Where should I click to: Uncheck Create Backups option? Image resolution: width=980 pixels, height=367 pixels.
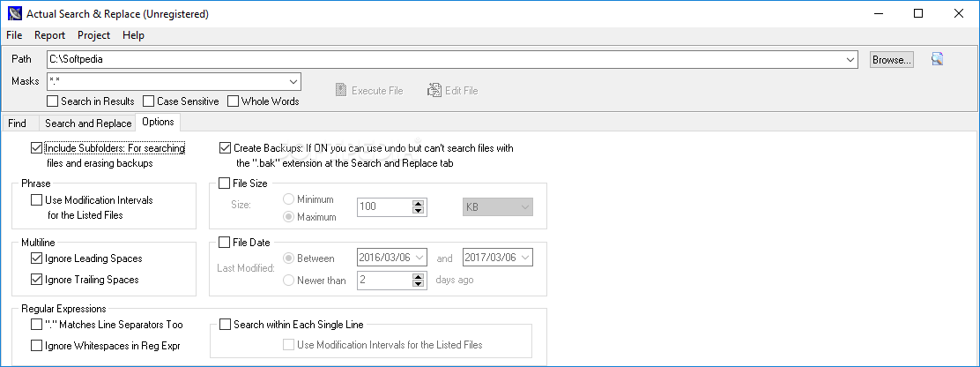[225, 148]
